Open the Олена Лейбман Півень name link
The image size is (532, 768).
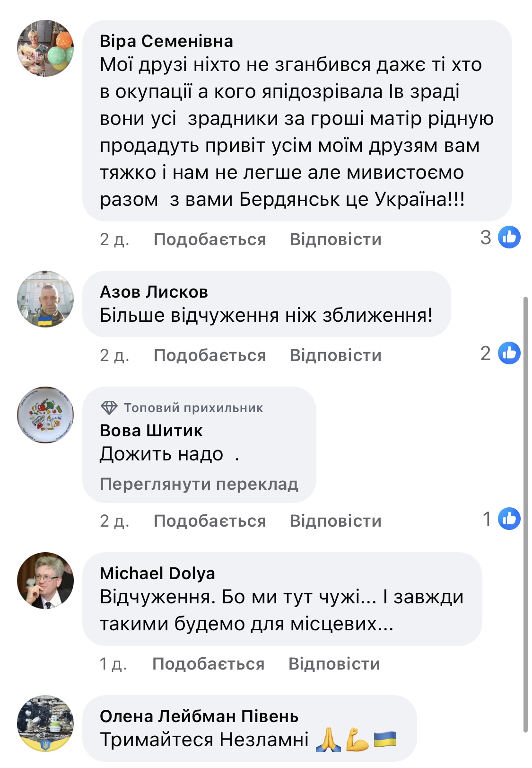coord(199,716)
